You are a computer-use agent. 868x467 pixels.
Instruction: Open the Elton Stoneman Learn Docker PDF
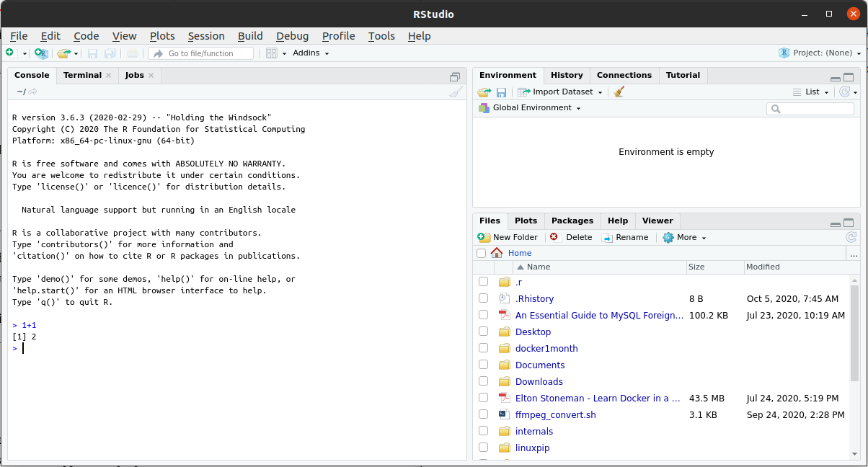tap(598, 398)
